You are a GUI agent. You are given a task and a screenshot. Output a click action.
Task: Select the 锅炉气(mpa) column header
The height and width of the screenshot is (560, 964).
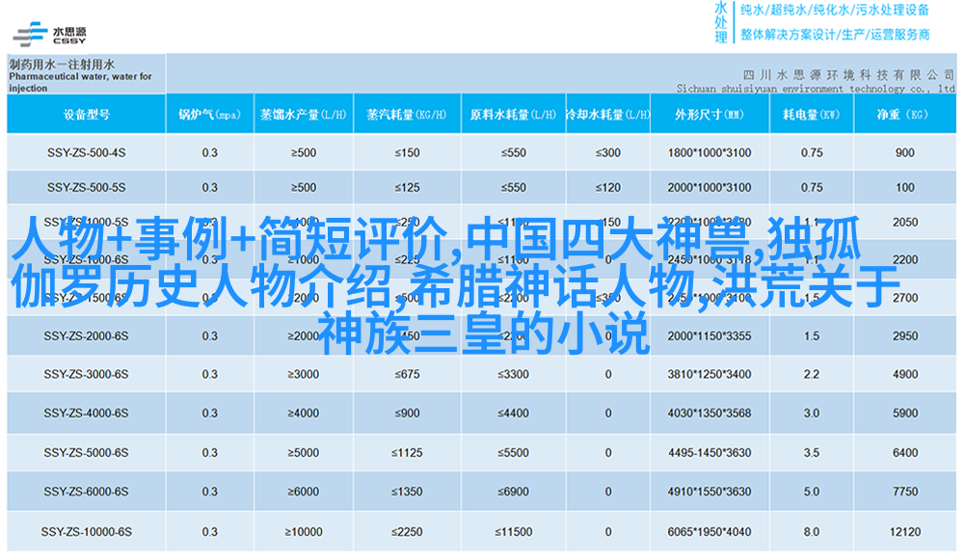pyautogui.click(x=209, y=115)
